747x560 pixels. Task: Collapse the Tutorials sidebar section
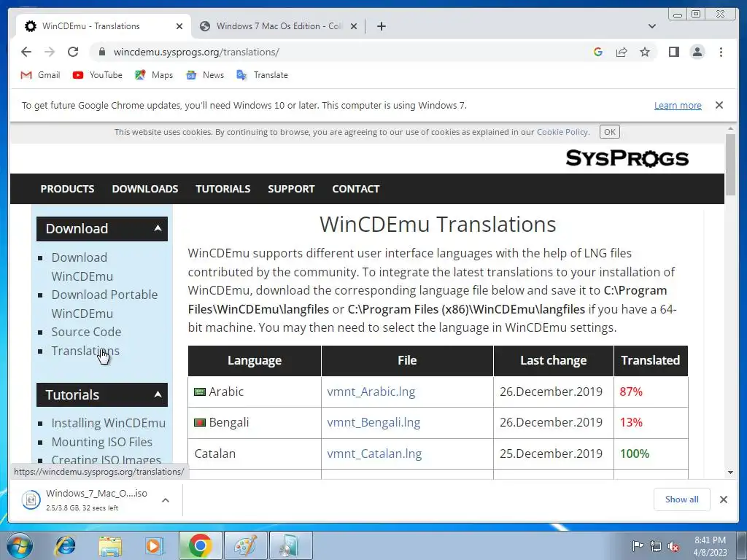coord(158,394)
